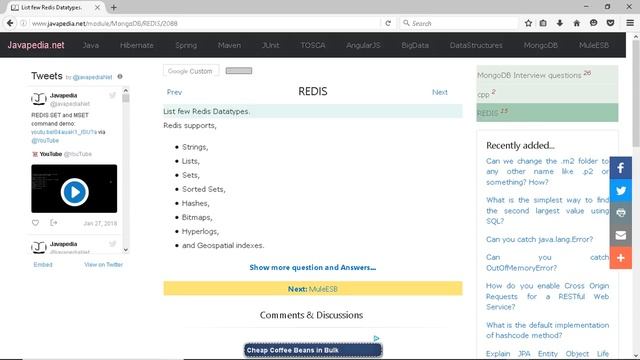Screen dimensions: 640x360
Task: Click the Prev question link
Action: [174, 92]
